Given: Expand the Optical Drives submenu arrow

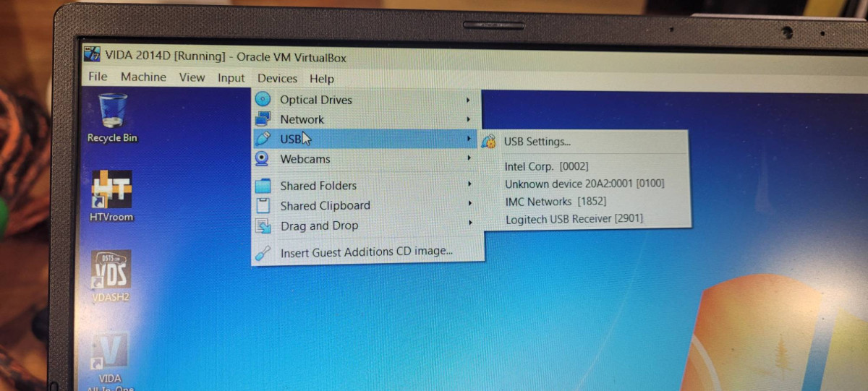Looking at the screenshot, I should coord(469,100).
